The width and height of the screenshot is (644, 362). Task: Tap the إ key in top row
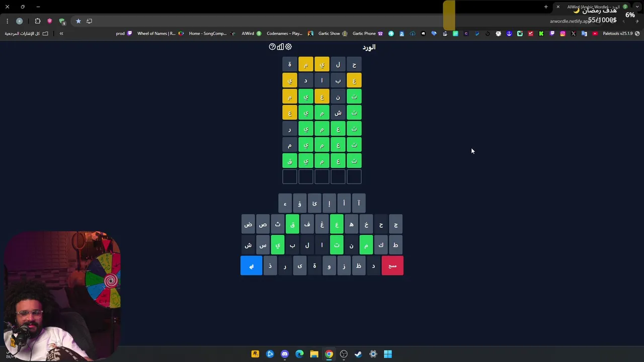[x=329, y=203]
